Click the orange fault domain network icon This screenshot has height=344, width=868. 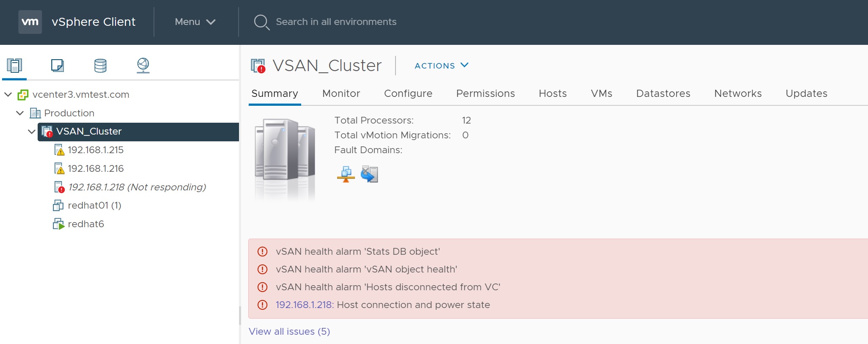[346, 174]
